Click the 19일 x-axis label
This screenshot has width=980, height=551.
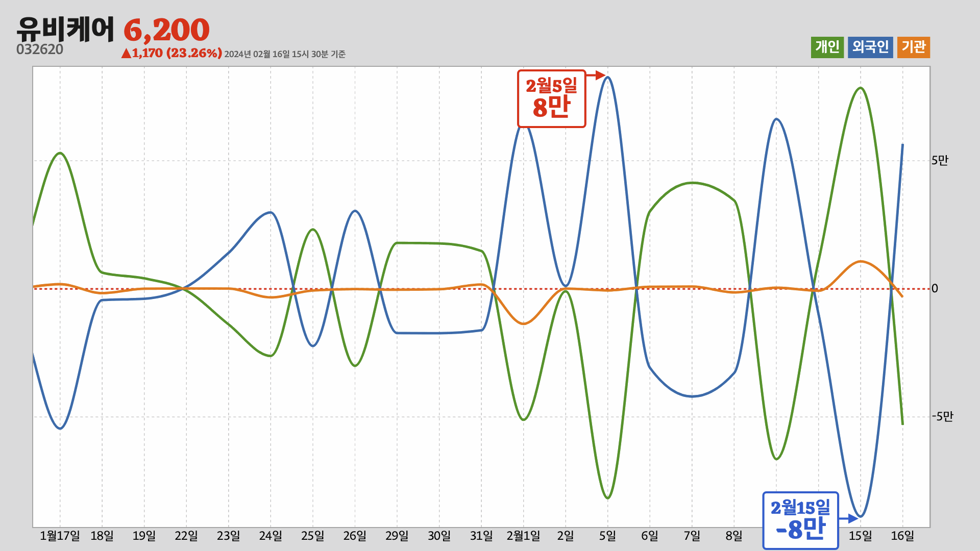144,536
